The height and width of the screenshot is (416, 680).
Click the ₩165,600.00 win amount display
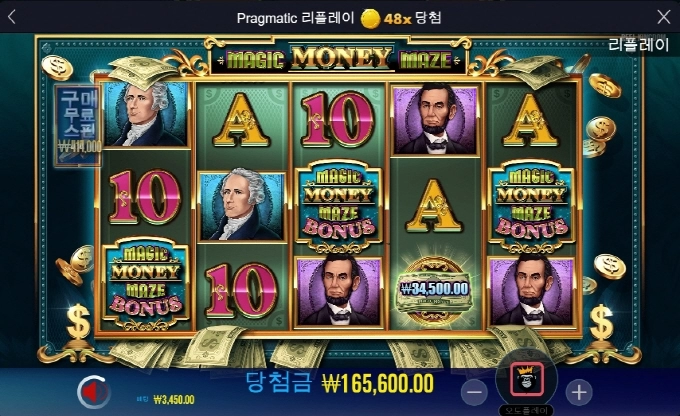[378, 383]
